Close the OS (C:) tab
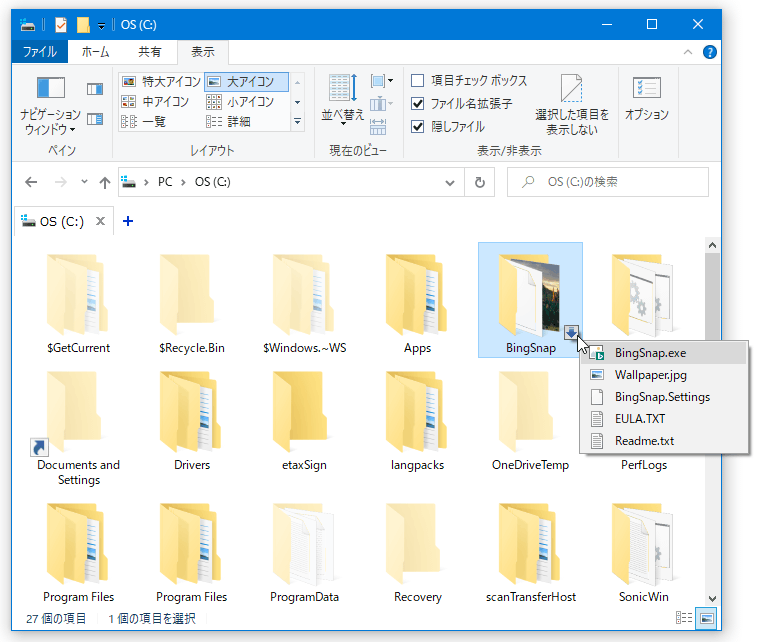This screenshot has width=758, height=642. point(101,221)
